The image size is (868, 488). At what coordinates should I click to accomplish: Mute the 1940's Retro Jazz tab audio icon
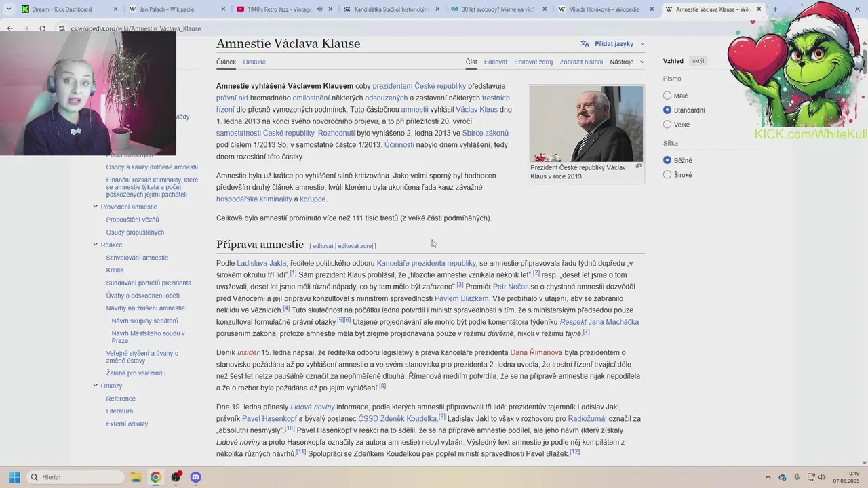coord(319,9)
